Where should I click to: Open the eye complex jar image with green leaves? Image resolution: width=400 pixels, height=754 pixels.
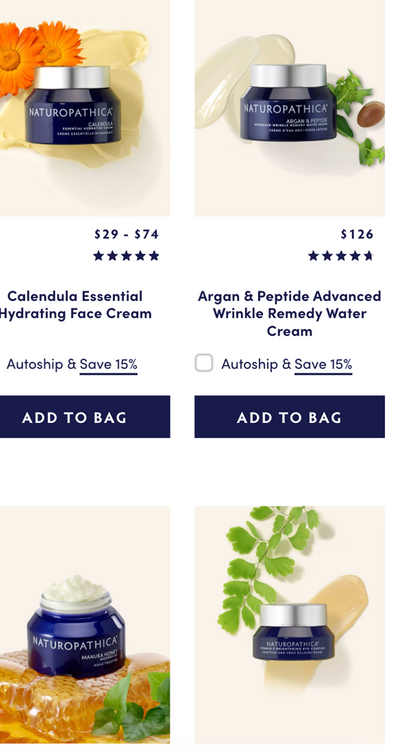click(289, 625)
